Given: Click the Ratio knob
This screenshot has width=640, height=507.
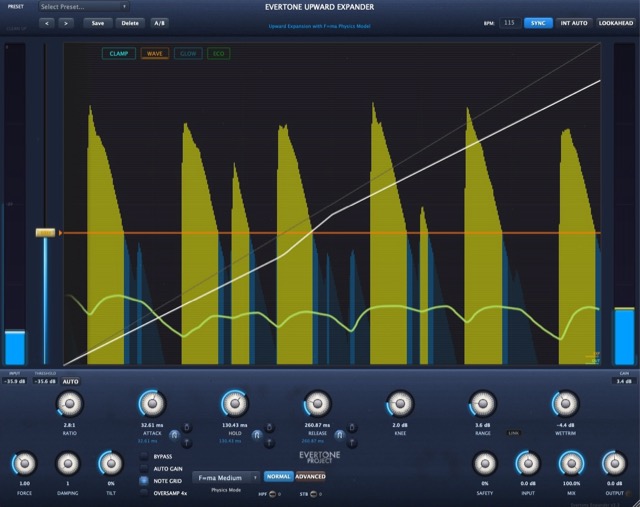Looking at the screenshot, I should click(x=68, y=403).
